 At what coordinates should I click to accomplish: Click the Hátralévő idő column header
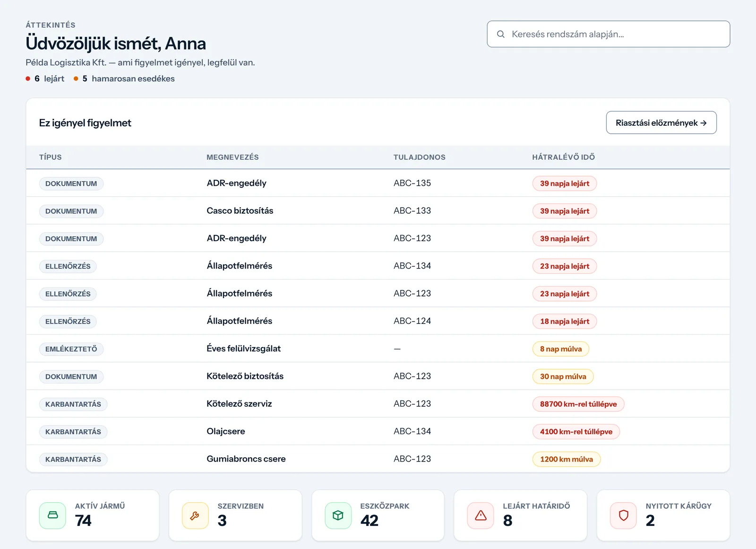tap(563, 157)
